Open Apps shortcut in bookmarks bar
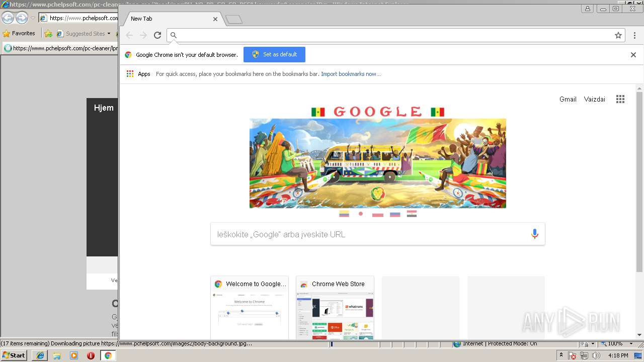Screen dimensions: 644x362 click(x=138, y=74)
